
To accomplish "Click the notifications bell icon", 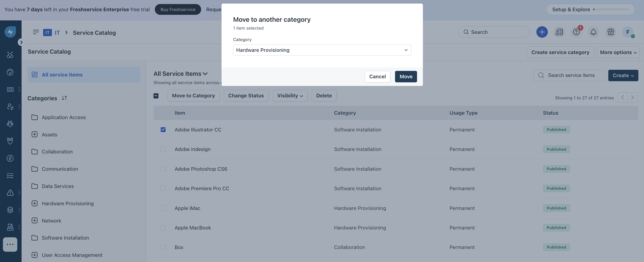I will click(593, 32).
